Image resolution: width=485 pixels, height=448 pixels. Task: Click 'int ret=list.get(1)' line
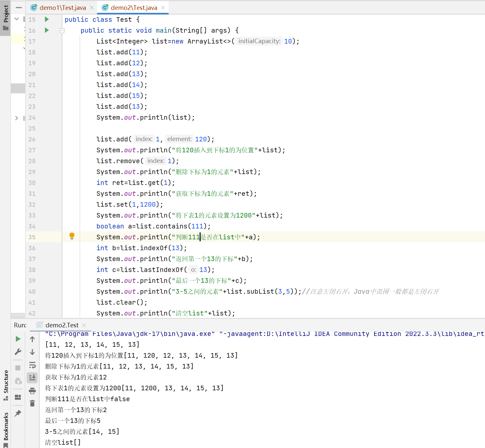136,183
